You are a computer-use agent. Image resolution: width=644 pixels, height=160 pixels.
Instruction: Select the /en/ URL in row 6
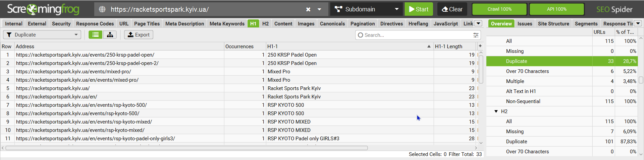56,96
